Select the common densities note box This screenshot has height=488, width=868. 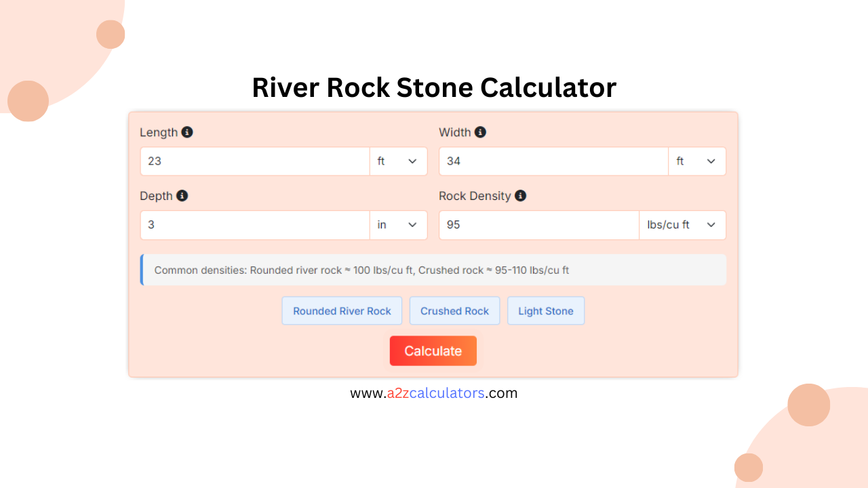click(x=433, y=270)
